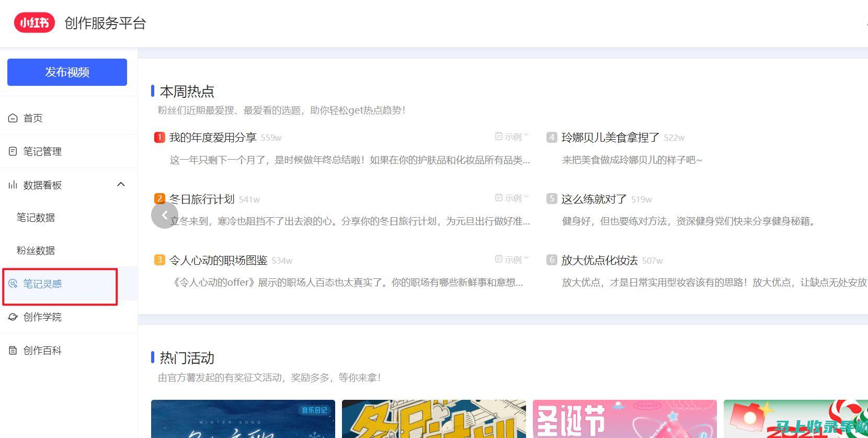Click rank 2 badge of 冬日旅行计划
The height and width of the screenshot is (438, 868).
point(159,198)
